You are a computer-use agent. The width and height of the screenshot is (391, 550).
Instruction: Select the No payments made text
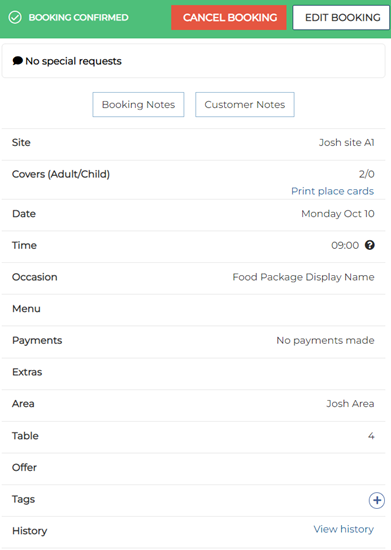(x=325, y=340)
